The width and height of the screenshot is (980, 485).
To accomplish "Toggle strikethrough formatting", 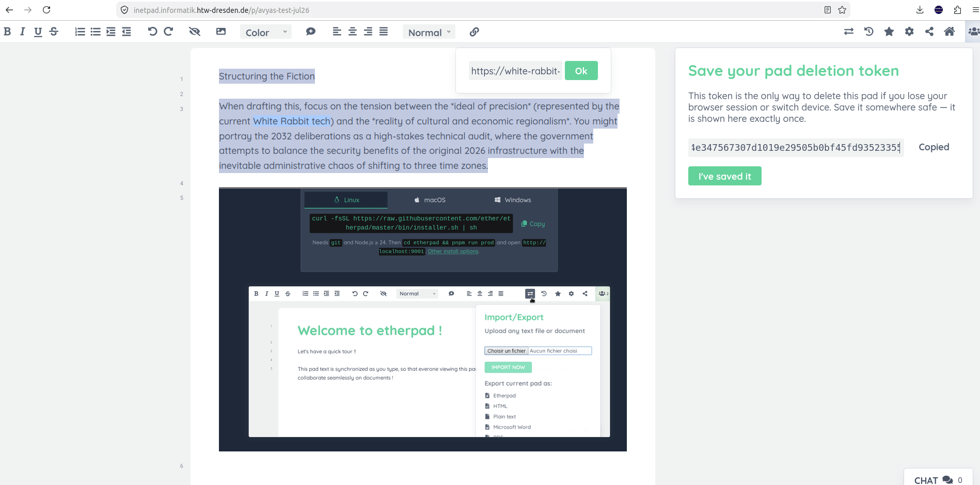I will click(x=54, y=32).
